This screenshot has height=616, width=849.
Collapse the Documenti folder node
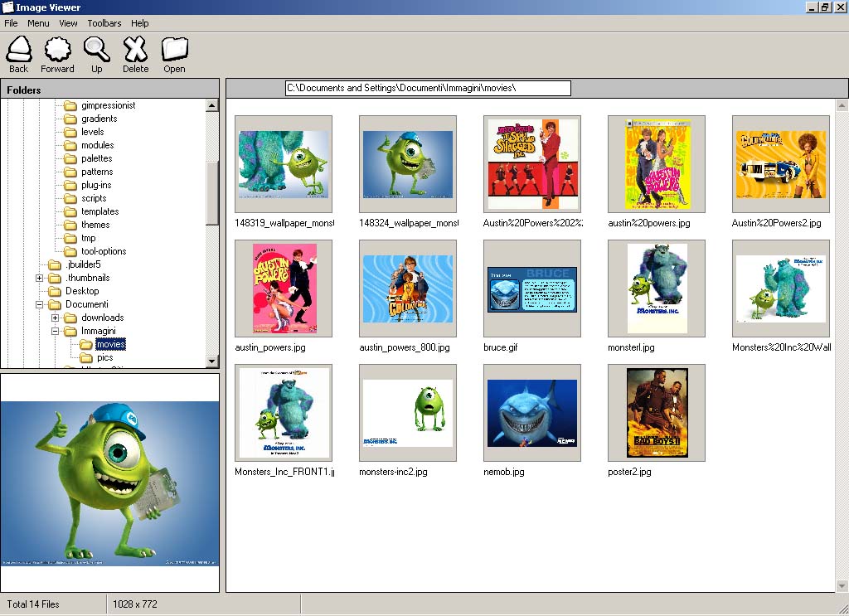pyautogui.click(x=39, y=304)
